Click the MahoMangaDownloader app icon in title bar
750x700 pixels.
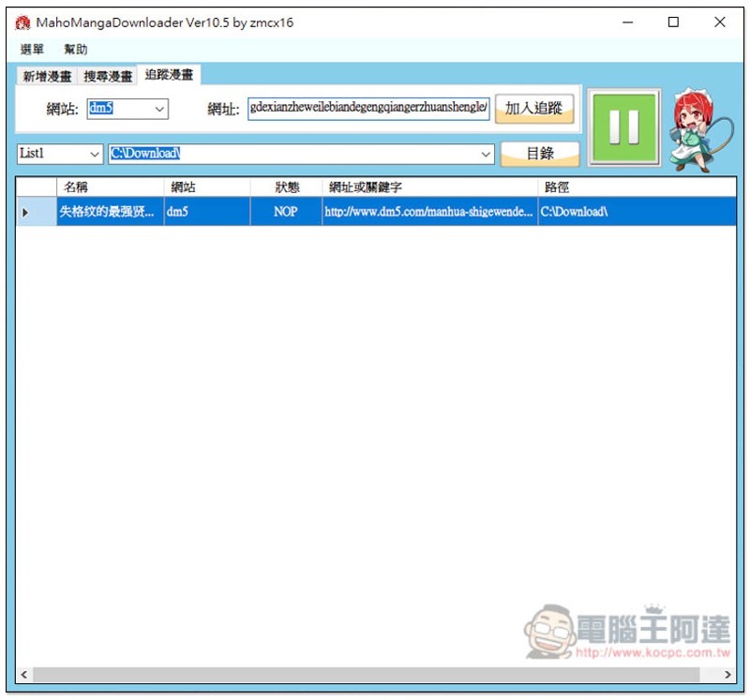22,22
